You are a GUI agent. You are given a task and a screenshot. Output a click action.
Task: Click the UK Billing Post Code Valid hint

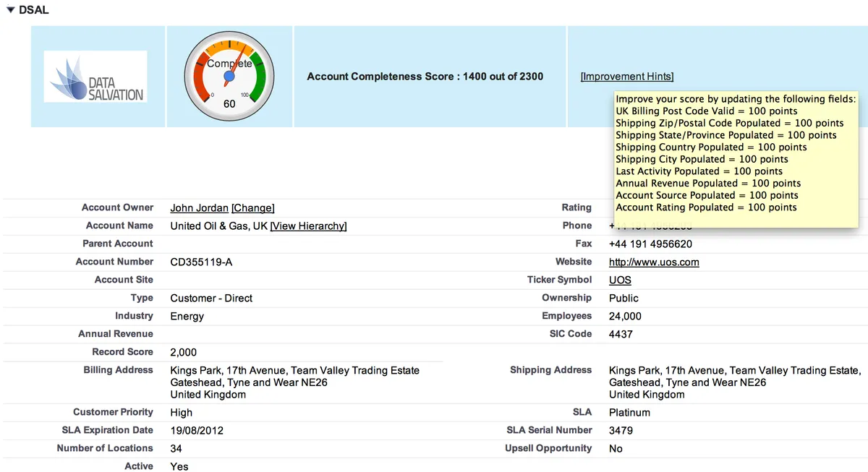click(x=706, y=111)
